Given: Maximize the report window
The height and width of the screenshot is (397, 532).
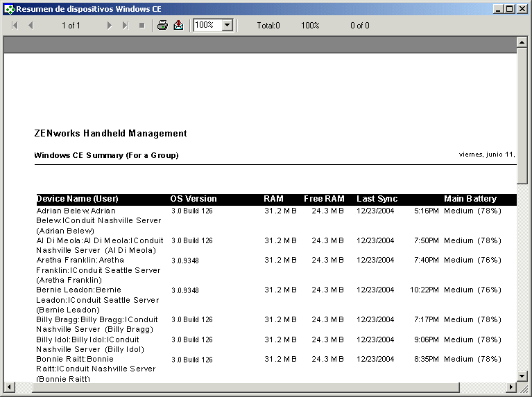Looking at the screenshot, I should [x=510, y=9].
